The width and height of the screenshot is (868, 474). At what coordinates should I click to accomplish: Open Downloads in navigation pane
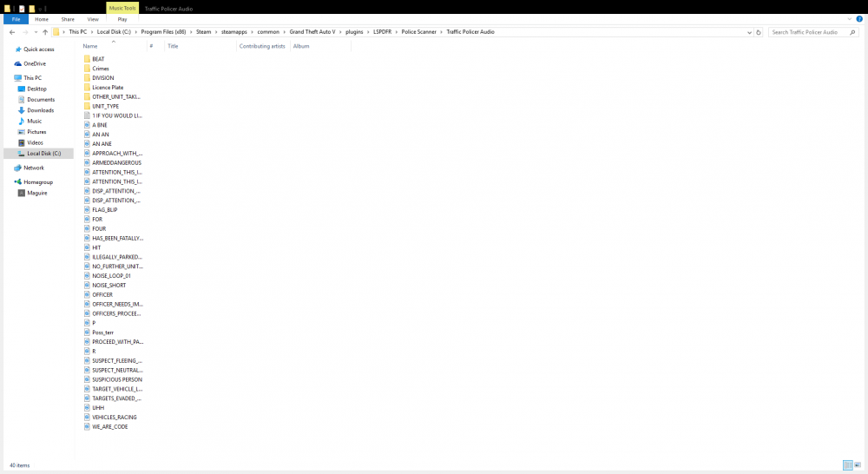pyautogui.click(x=41, y=110)
